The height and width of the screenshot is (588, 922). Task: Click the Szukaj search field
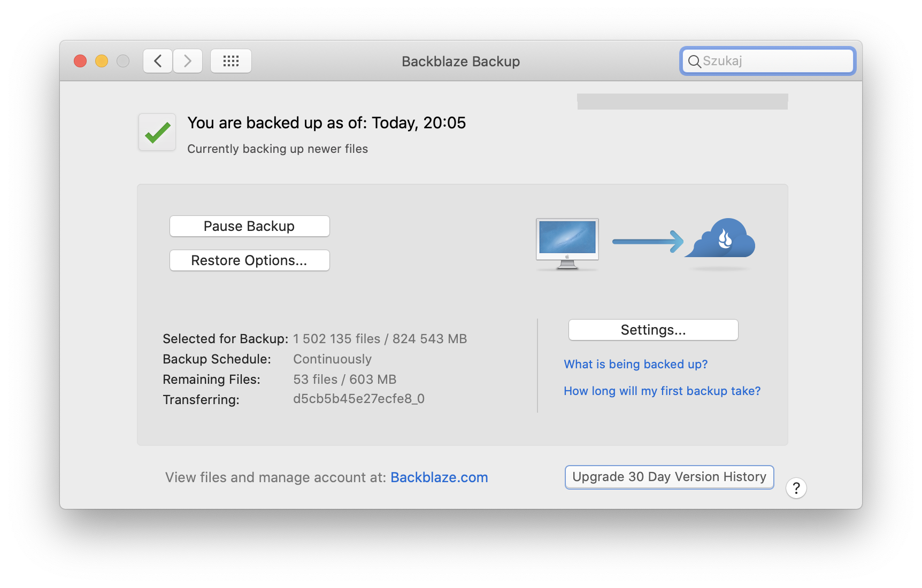(767, 61)
